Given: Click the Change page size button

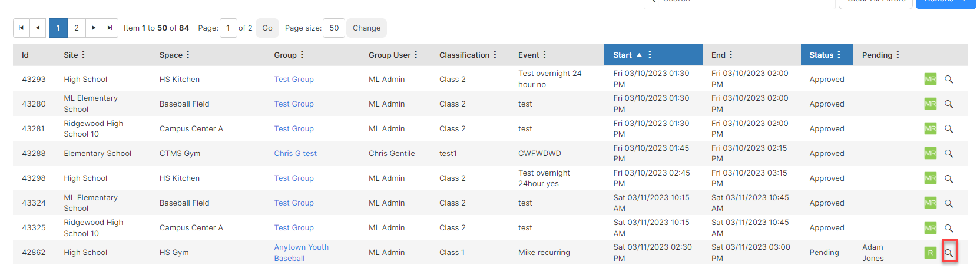Looking at the screenshot, I should coord(366,28).
